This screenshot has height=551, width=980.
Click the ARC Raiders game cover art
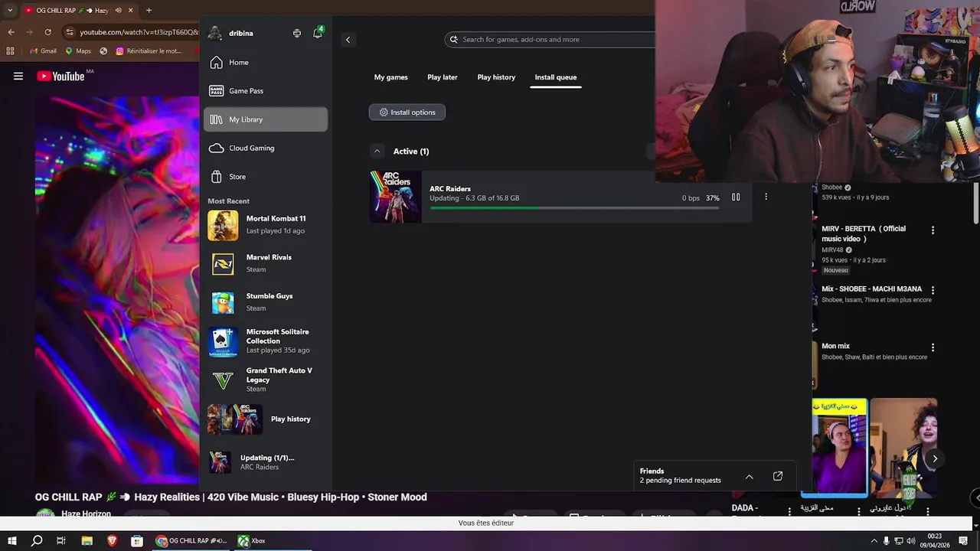pyautogui.click(x=395, y=197)
